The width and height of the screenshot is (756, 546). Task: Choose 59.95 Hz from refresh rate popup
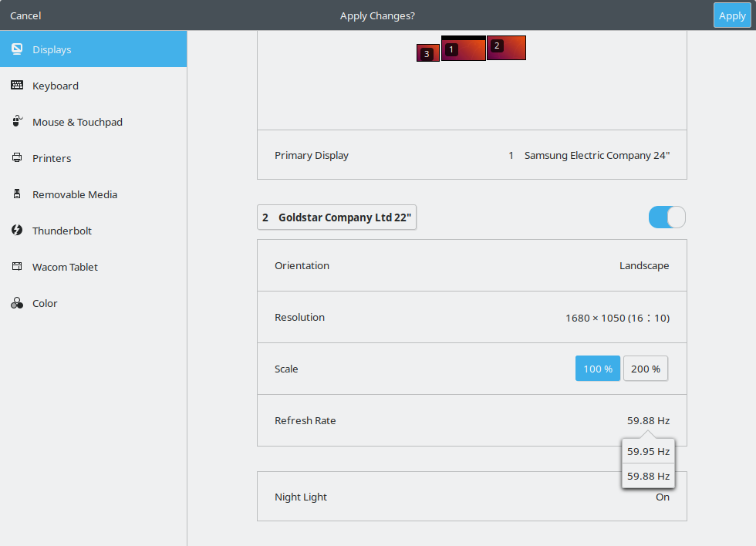coord(648,451)
